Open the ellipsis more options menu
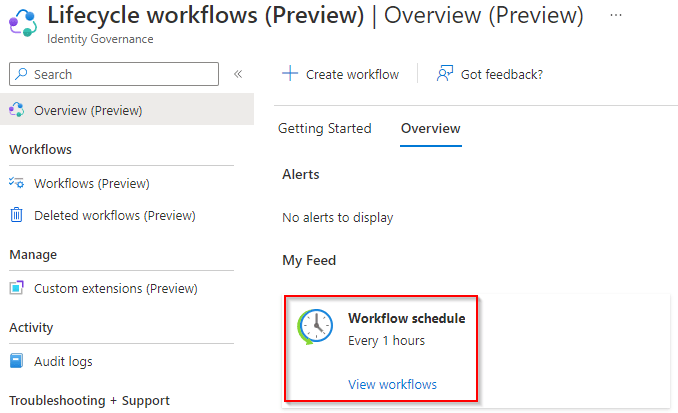 pyautogui.click(x=615, y=16)
